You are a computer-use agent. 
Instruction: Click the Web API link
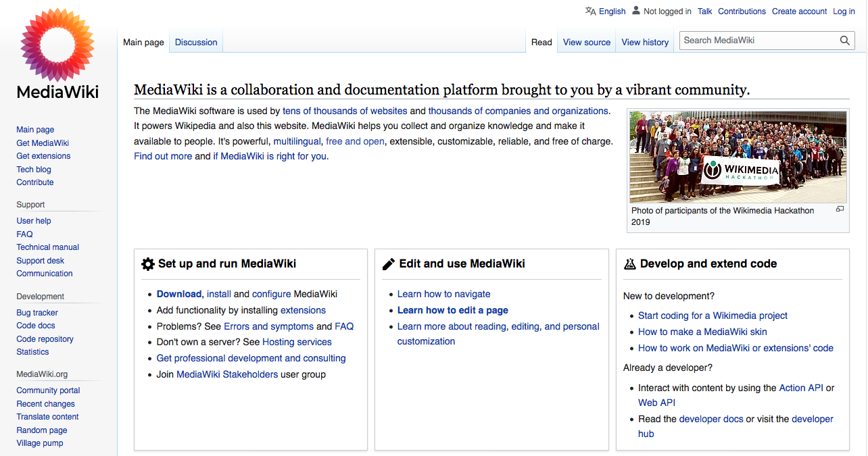[x=656, y=403]
